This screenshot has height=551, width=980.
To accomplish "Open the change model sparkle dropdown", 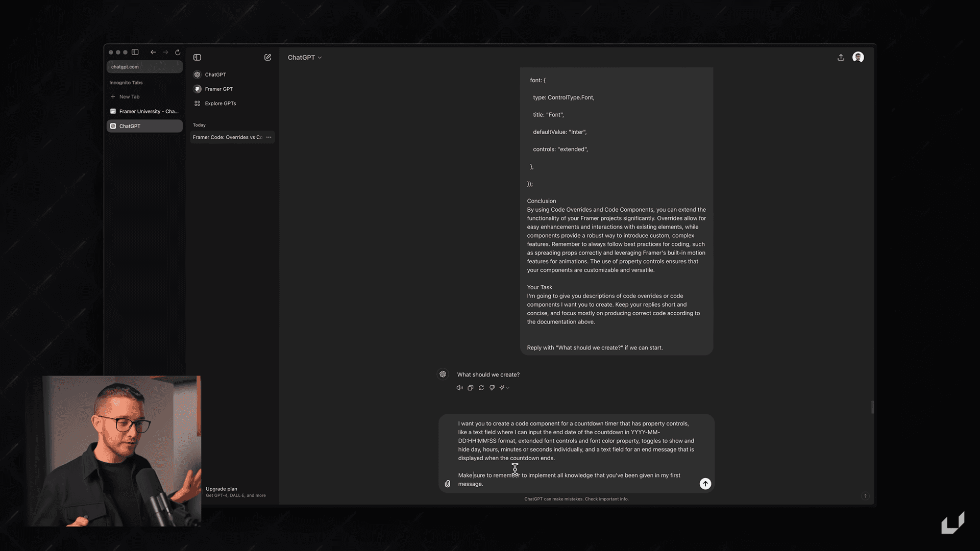I will [504, 388].
